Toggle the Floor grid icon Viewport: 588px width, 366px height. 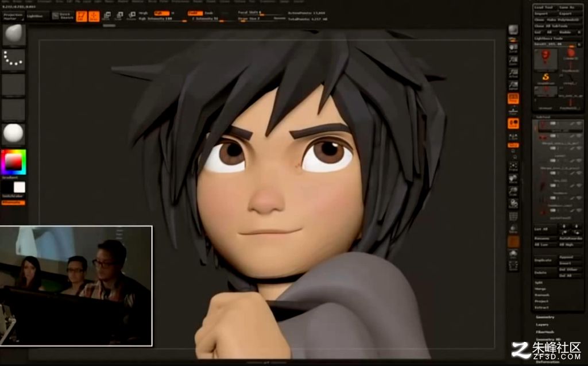[x=513, y=111]
